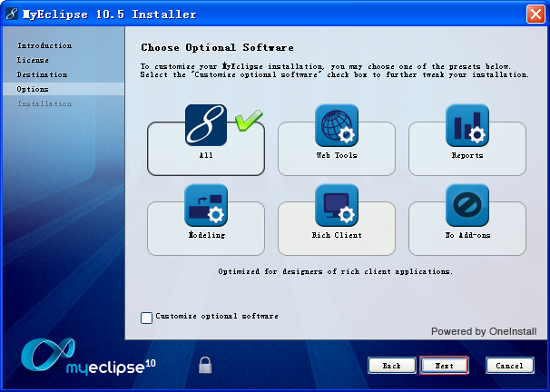Click the Web Tools label
Viewport: 550px width, 392px height.
point(337,155)
